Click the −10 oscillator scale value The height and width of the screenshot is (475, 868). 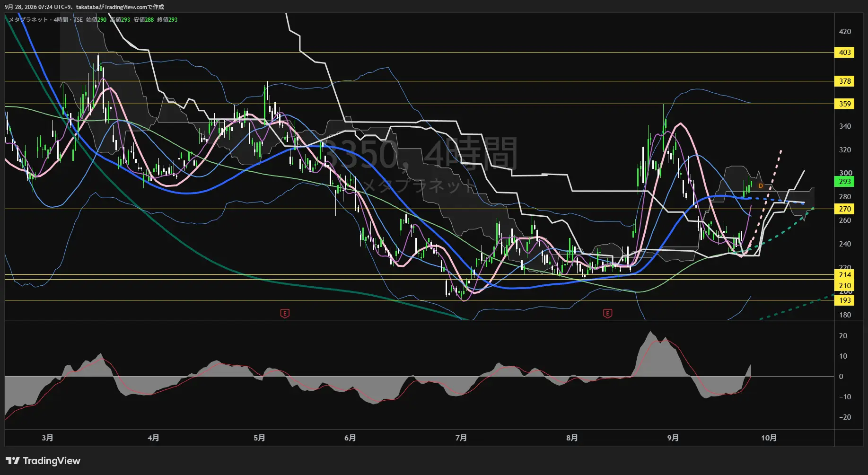[844, 397]
